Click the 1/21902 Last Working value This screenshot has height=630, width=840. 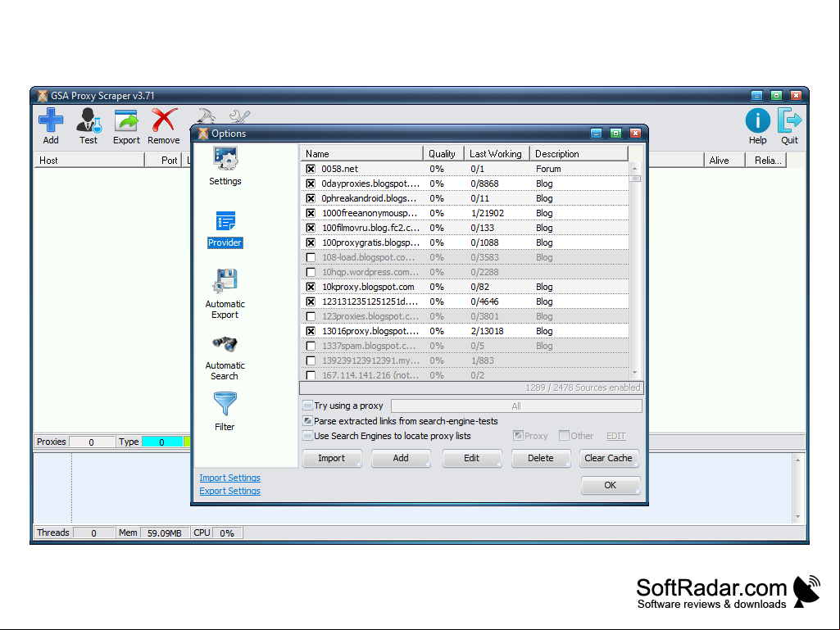[488, 213]
